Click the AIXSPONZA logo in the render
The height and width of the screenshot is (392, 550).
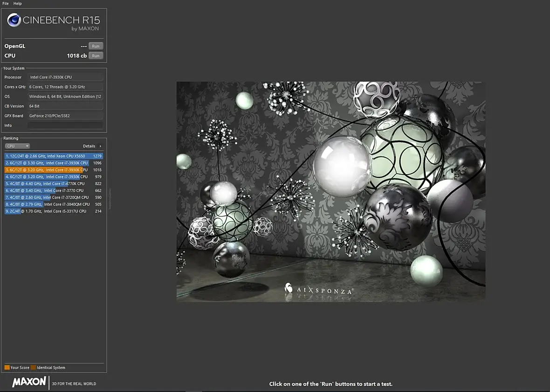click(319, 290)
